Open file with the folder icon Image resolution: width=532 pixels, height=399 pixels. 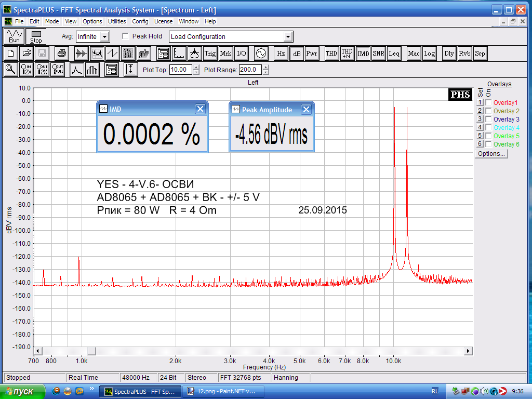26,54
